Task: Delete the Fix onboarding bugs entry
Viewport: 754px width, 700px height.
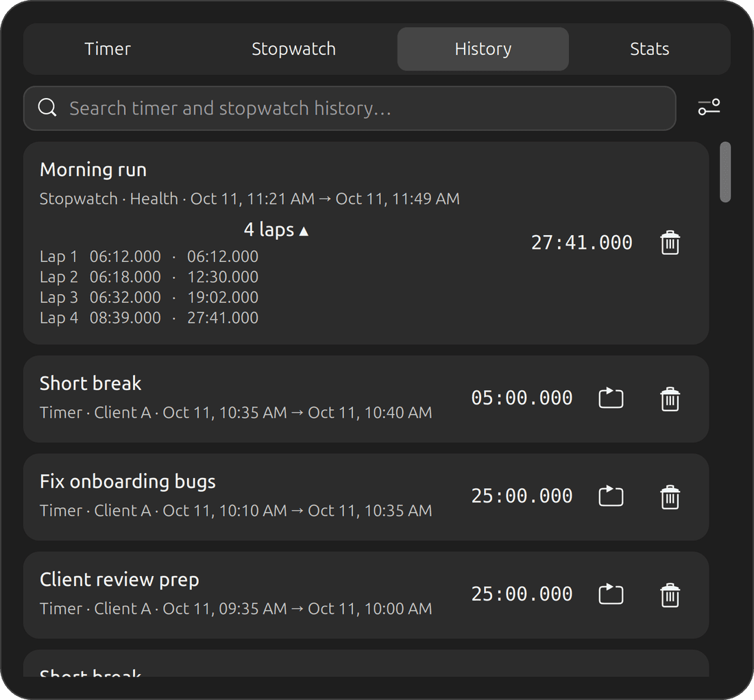Action: 670,497
